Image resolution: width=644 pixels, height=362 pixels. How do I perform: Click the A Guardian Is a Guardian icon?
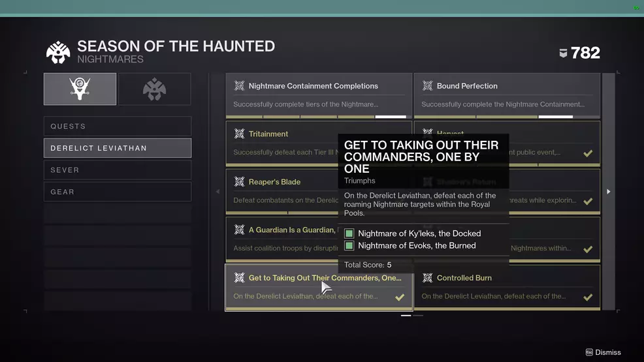[x=239, y=230]
